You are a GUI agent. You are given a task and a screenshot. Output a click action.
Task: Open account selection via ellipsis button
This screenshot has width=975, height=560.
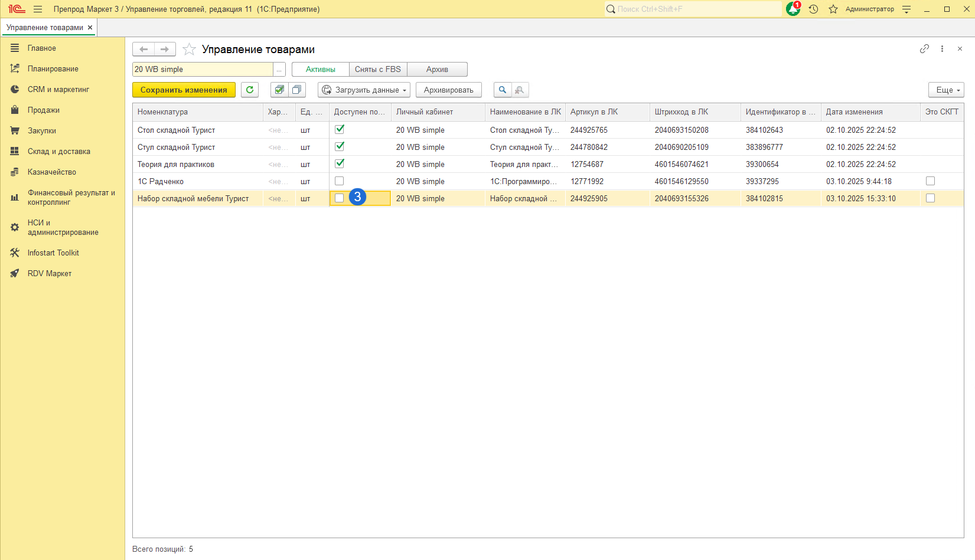tap(279, 70)
